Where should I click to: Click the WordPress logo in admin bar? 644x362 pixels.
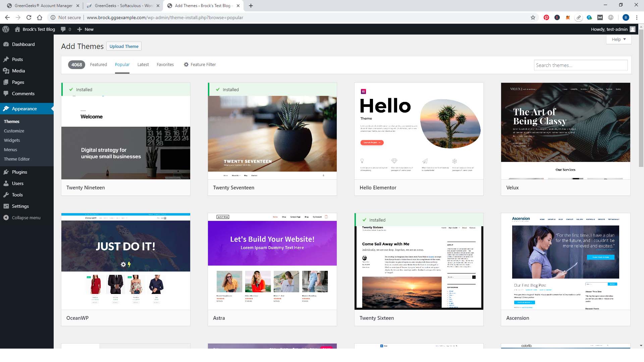tap(6, 29)
